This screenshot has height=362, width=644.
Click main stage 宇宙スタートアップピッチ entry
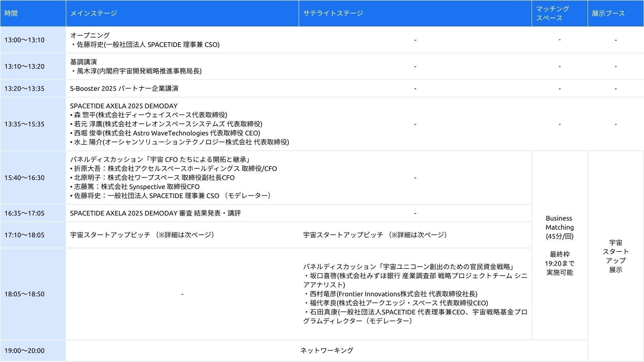click(x=143, y=235)
